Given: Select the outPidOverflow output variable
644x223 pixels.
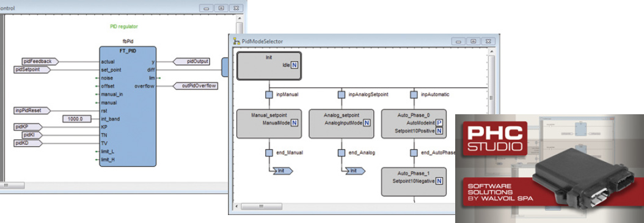Looking at the screenshot, I should (x=195, y=86).
